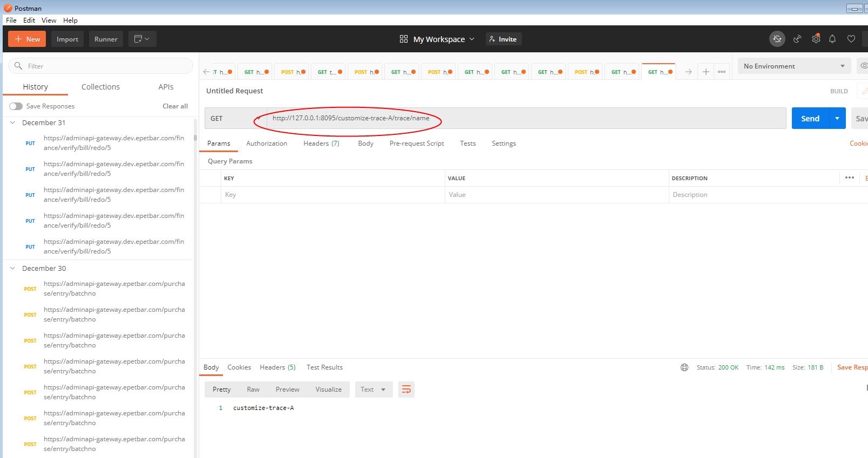Open the My Workspace switcher dropdown

click(437, 39)
